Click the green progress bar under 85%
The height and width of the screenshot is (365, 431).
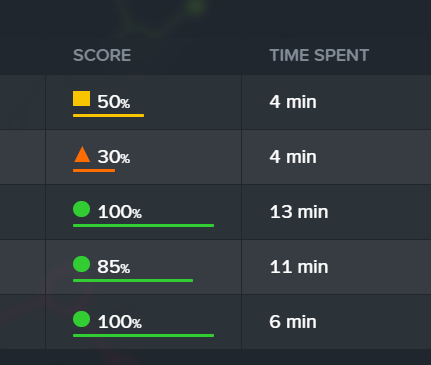[133, 281]
